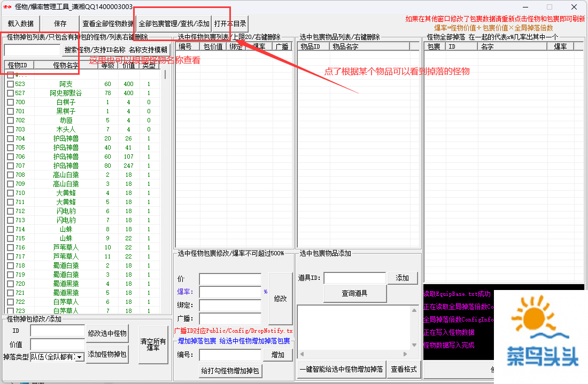
Task: Click the 道具ID input field
Action: (355, 278)
